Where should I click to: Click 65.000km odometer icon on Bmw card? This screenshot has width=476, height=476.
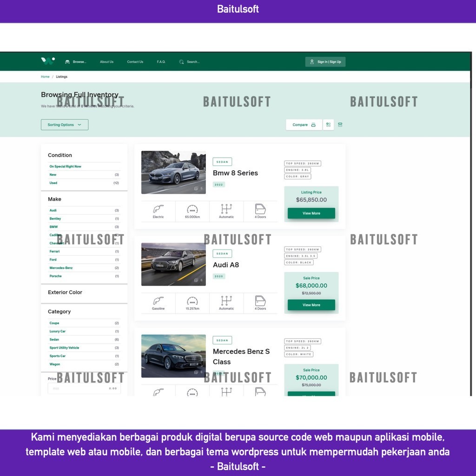192,209
